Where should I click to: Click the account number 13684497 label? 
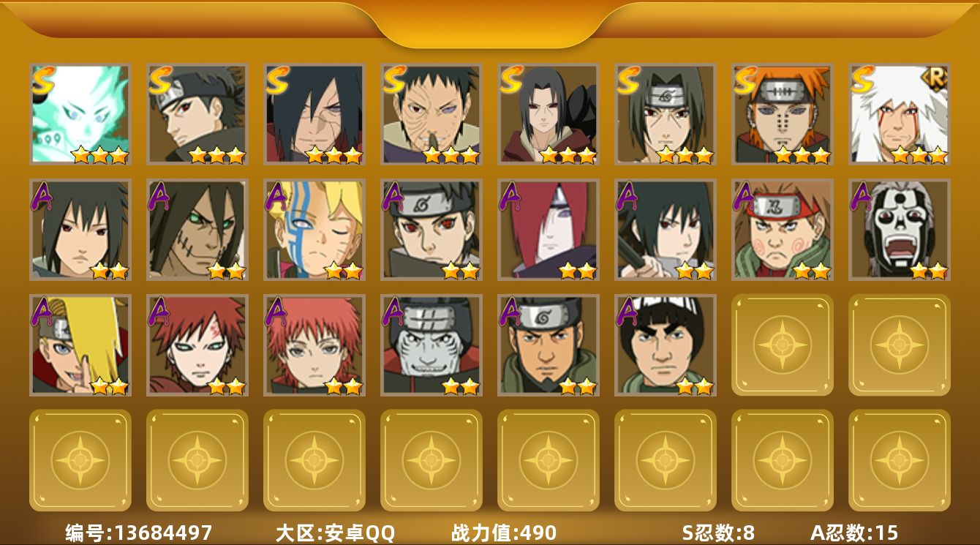pos(139,533)
